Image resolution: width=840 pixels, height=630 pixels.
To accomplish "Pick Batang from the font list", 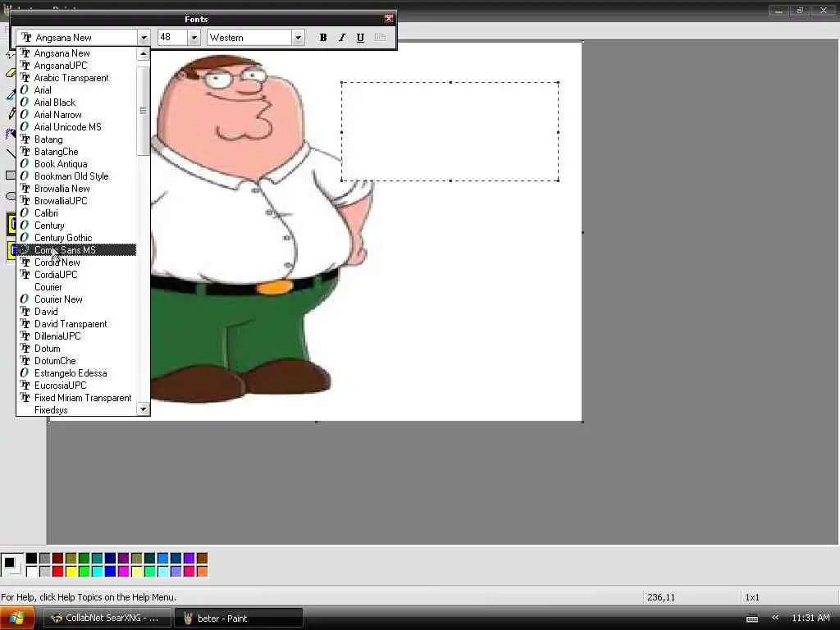I will pyautogui.click(x=76, y=139).
